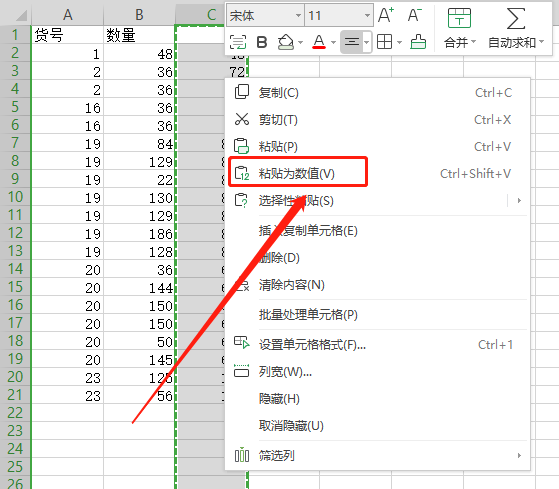
Task: Click cell B18 with value 50
Action: point(139,341)
